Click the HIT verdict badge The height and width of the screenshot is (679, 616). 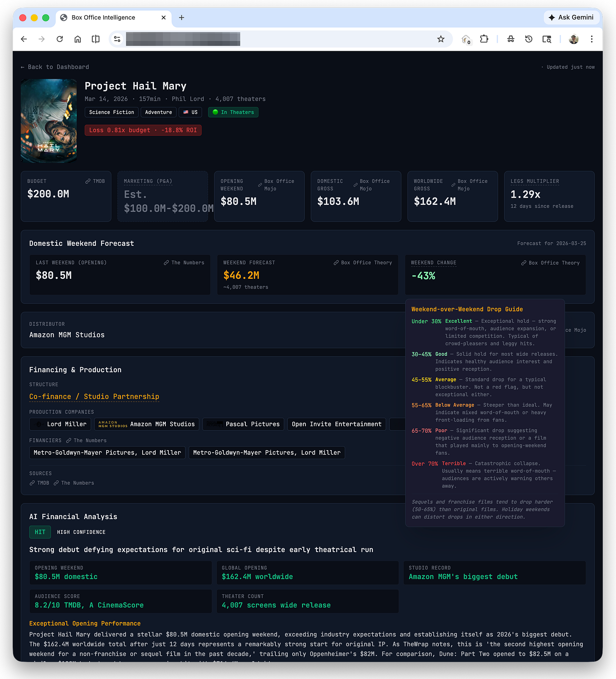click(x=40, y=532)
